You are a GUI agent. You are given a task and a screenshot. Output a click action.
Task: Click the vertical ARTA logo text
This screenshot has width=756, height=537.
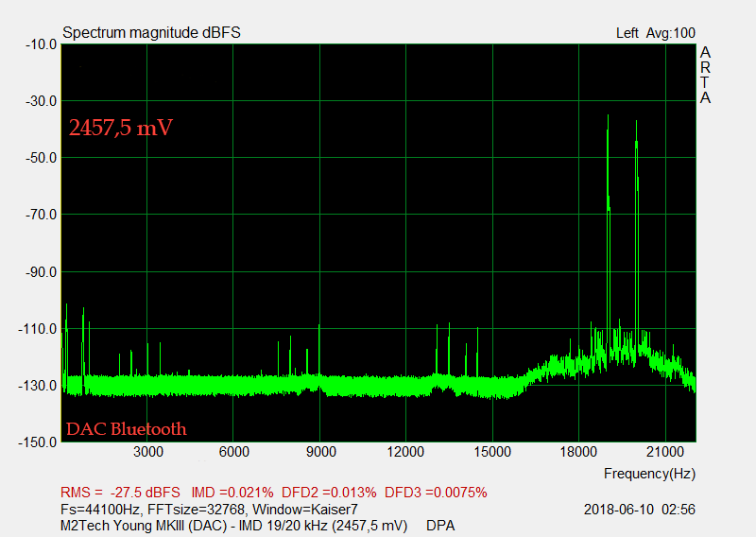(705, 75)
